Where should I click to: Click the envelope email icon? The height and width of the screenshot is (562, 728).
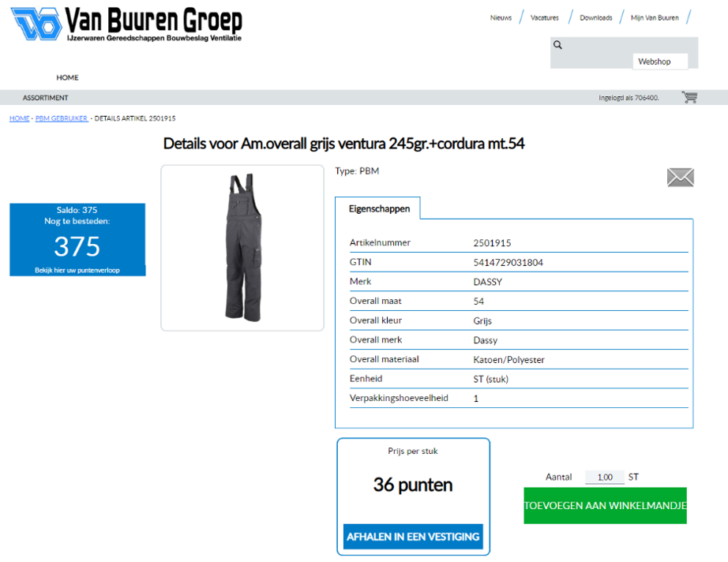[680, 178]
